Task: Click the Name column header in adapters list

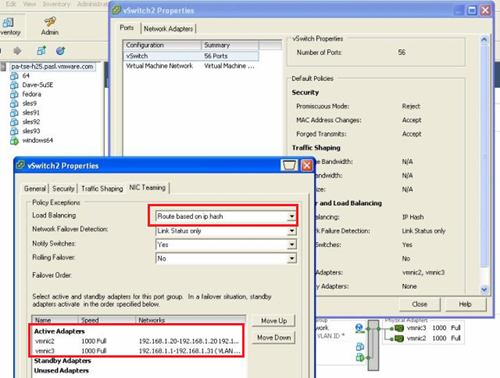Action: (55, 320)
